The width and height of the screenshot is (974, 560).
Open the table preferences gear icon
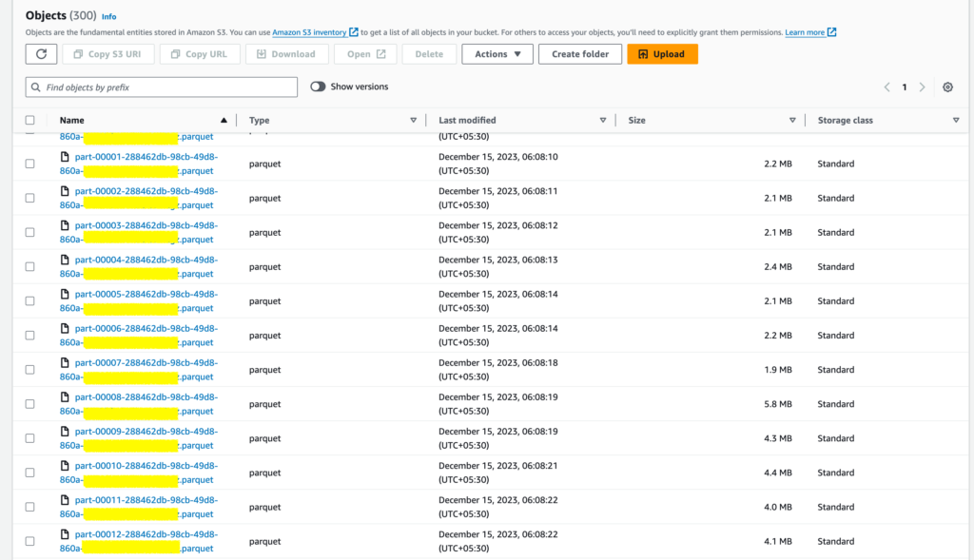tap(947, 87)
